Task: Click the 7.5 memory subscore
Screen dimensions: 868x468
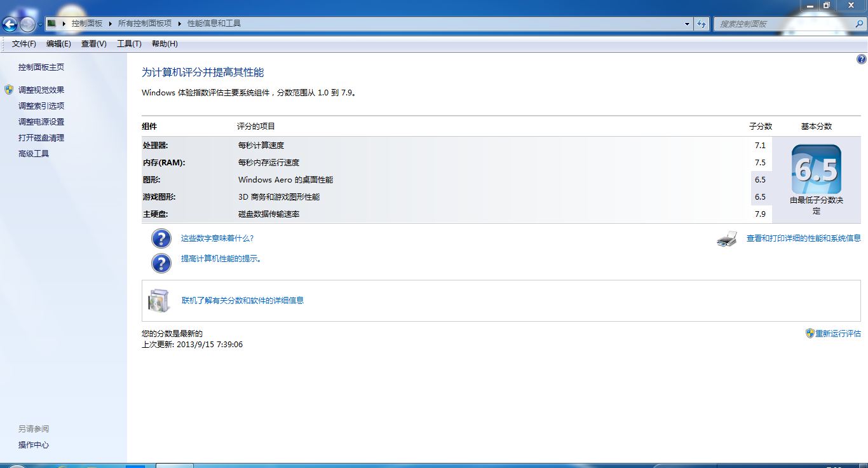Action: click(x=761, y=163)
